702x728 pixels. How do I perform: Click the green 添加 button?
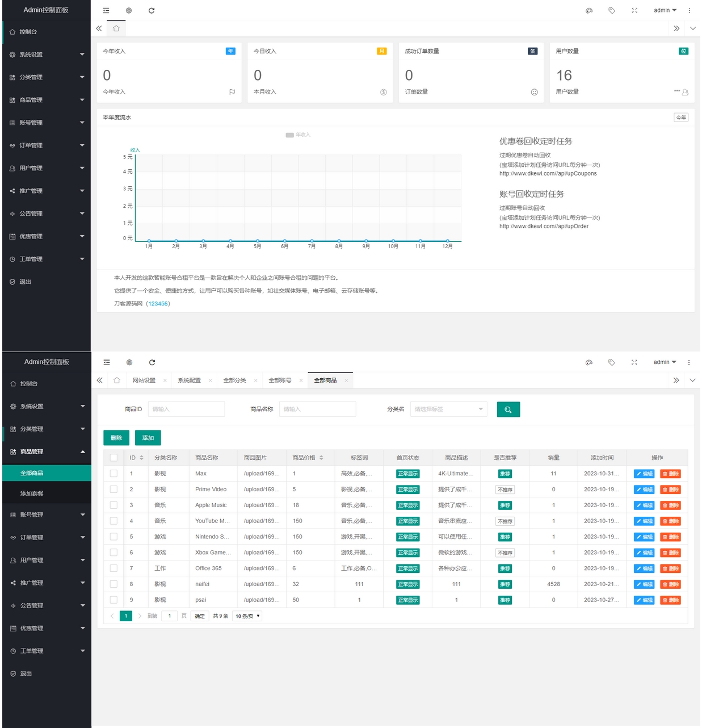click(148, 438)
